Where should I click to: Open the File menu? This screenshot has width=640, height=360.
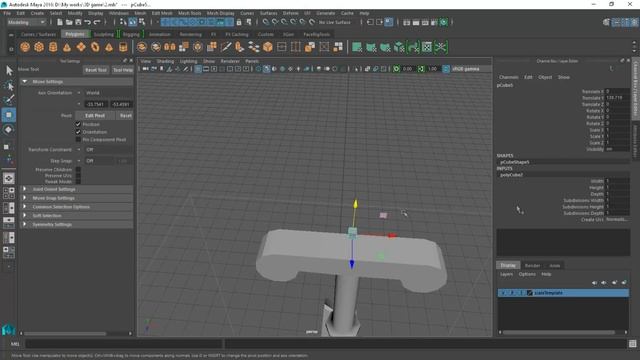pyautogui.click(x=7, y=13)
